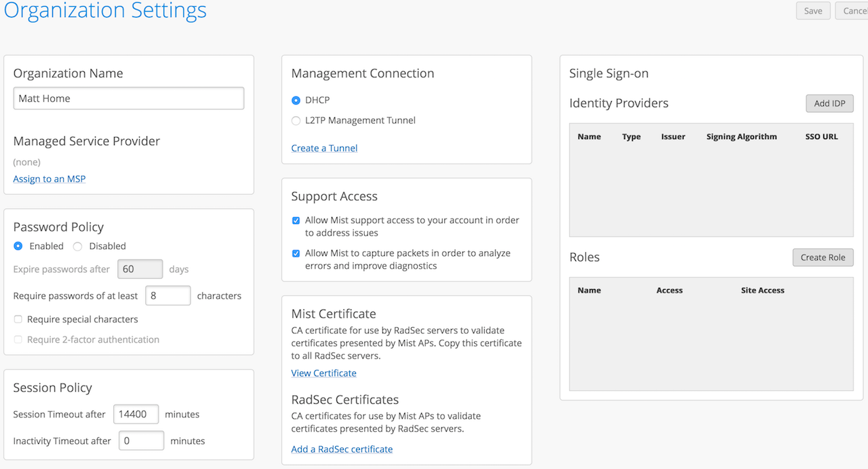
Task: Toggle Allow Mist to capture packets checkbox
Action: click(296, 253)
